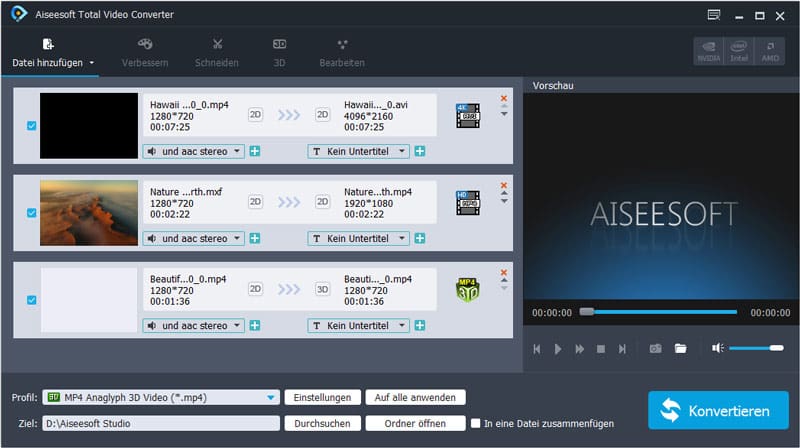Viewport: 800px width, 448px height.
Task: Enable In eine Datei zusammenfügen checkbox
Action: click(x=476, y=424)
